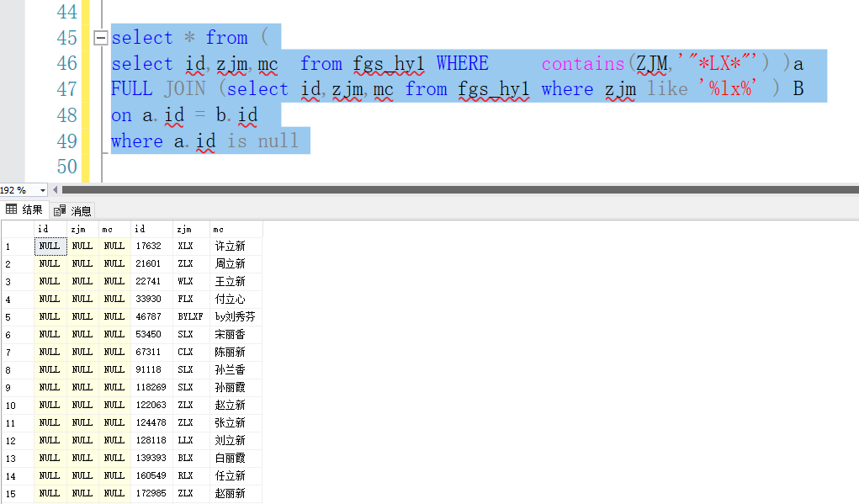The width and height of the screenshot is (859, 504).
Task: Select the cell with id 172985
Action: tap(151, 494)
